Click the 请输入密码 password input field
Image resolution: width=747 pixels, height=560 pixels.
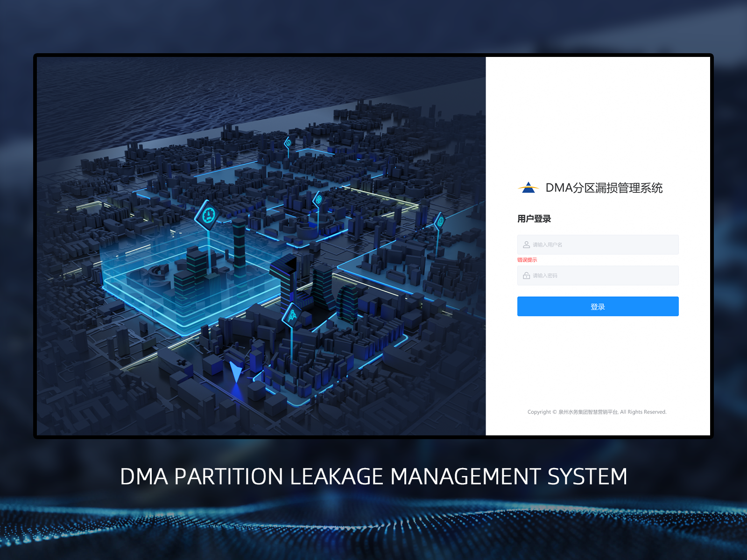tap(598, 276)
